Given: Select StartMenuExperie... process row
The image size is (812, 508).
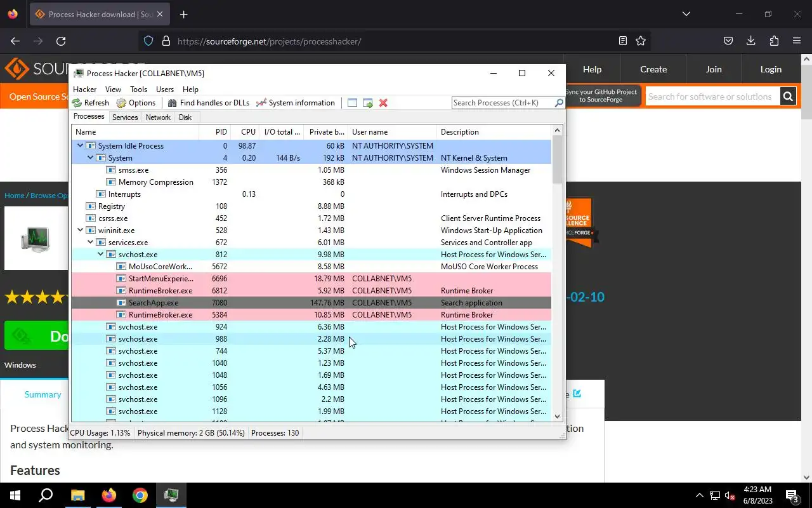Looking at the screenshot, I should coord(311,279).
